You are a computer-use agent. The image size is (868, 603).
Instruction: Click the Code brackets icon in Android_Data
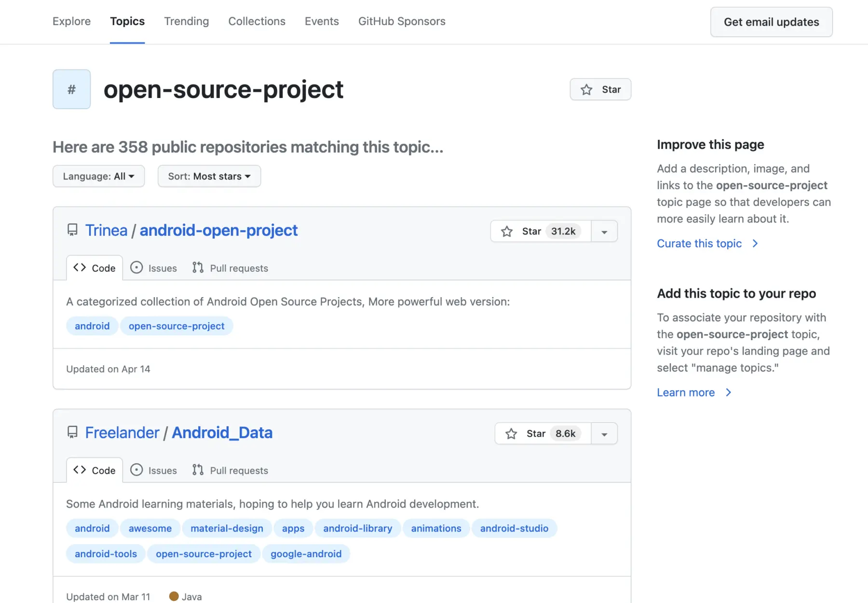[80, 470]
